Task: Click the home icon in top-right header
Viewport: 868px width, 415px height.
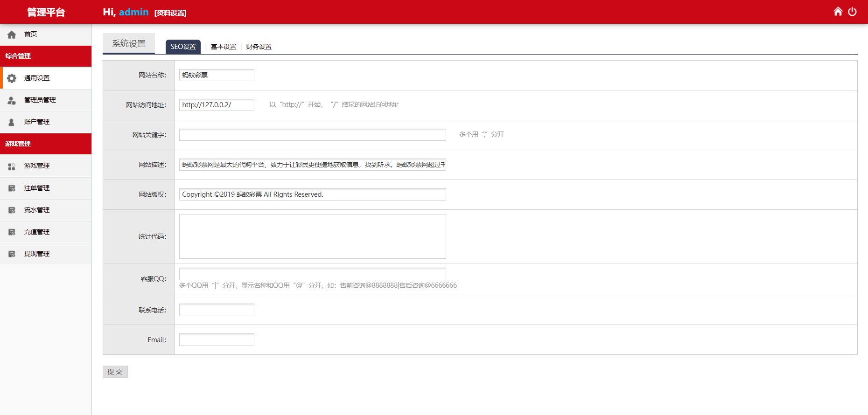Action: tap(838, 12)
